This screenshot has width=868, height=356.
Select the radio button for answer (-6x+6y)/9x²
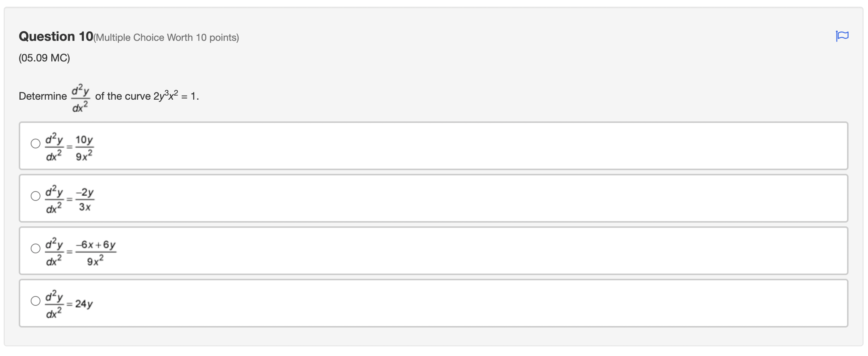click(x=35, y=248)
